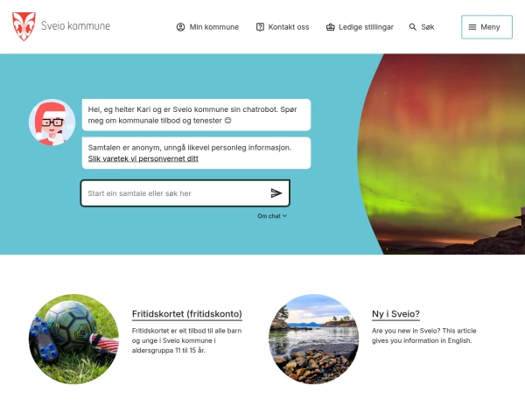The height and width of the screenshot is (420, 525).
Task: Send the chat message with the paper plane icon
Action: pos(276,192)
